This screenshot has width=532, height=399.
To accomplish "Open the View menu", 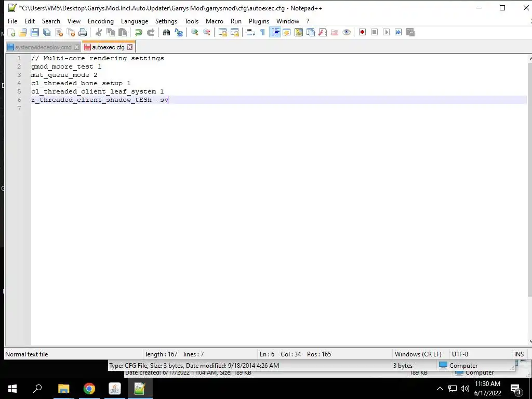I will 74,21.
